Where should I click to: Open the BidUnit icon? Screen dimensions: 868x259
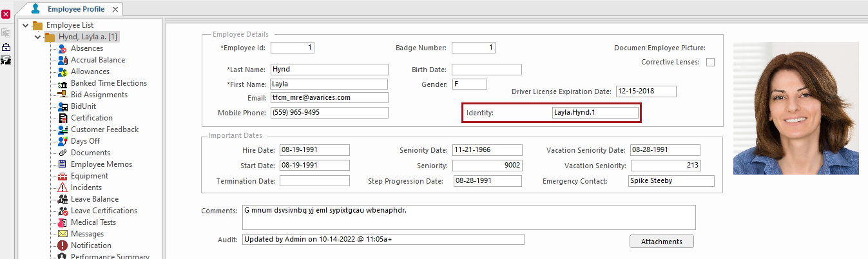point(63,106)
